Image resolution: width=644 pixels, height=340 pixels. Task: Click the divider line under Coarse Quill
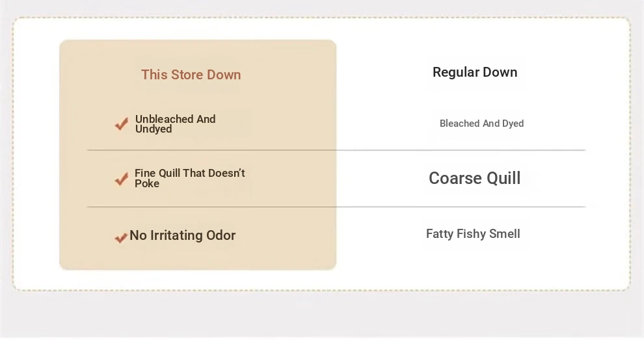(461, 207)
